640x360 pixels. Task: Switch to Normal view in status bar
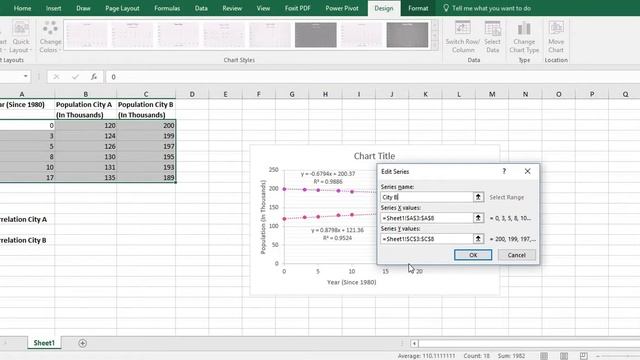point(544,356)
